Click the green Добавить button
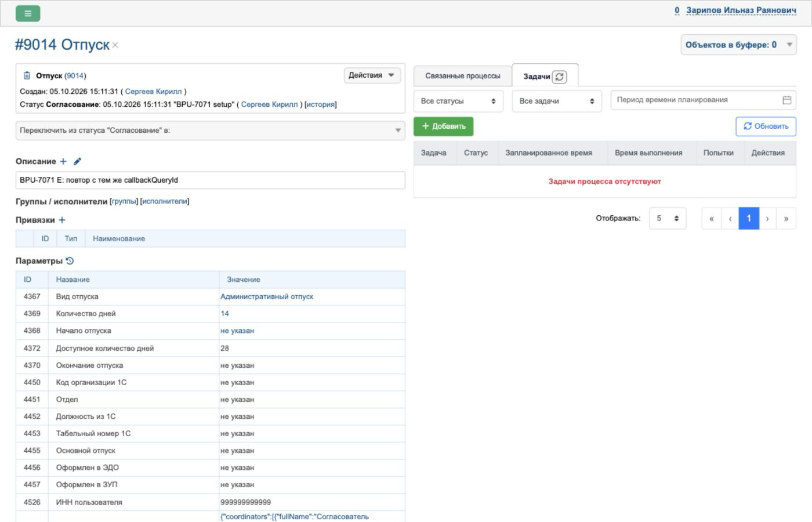The height and width of the screenshot is (522, 812). tap(444, 126)
